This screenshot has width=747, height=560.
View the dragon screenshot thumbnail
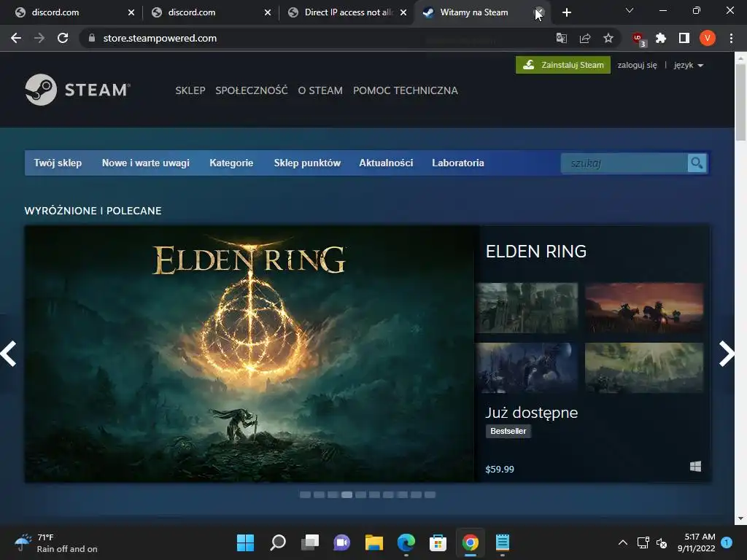(x=527, y=367)
